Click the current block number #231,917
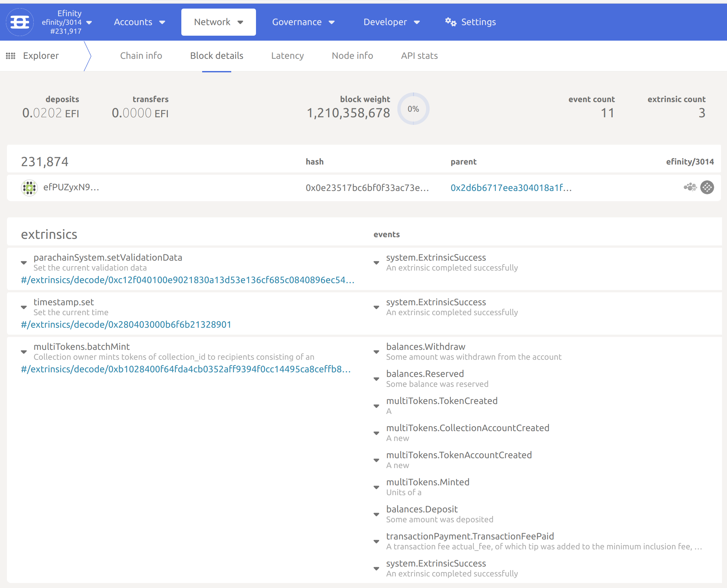The image size is (727, 588). pyautogui.click(x=66, y=31)
